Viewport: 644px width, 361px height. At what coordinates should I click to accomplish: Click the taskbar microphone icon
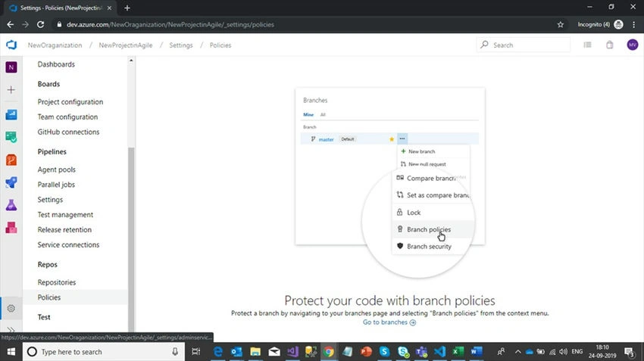[x=175, y=352]
